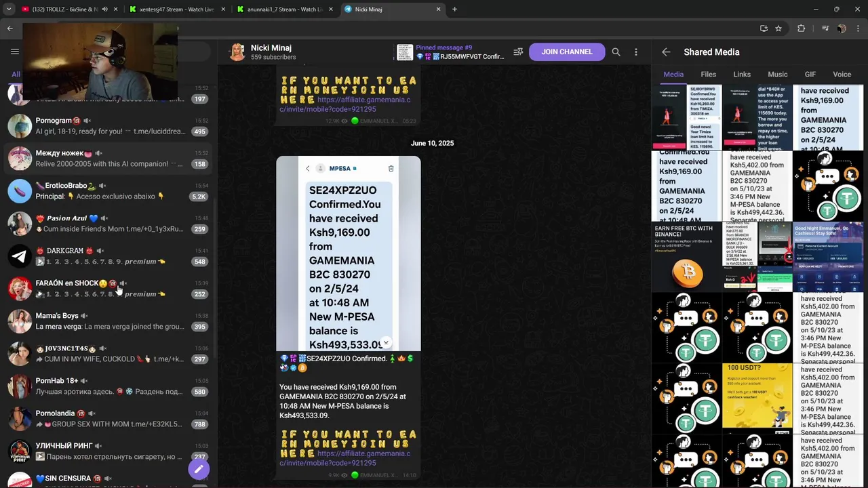Open the SIN CENSURA chat
This screenshot has height=488, width=868.
click(108, 479)
